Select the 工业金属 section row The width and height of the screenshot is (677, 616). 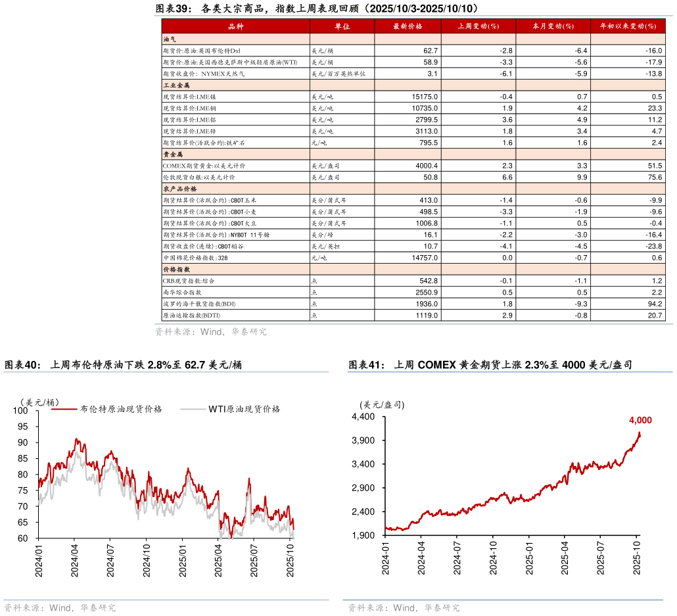[x=175, y=85]
